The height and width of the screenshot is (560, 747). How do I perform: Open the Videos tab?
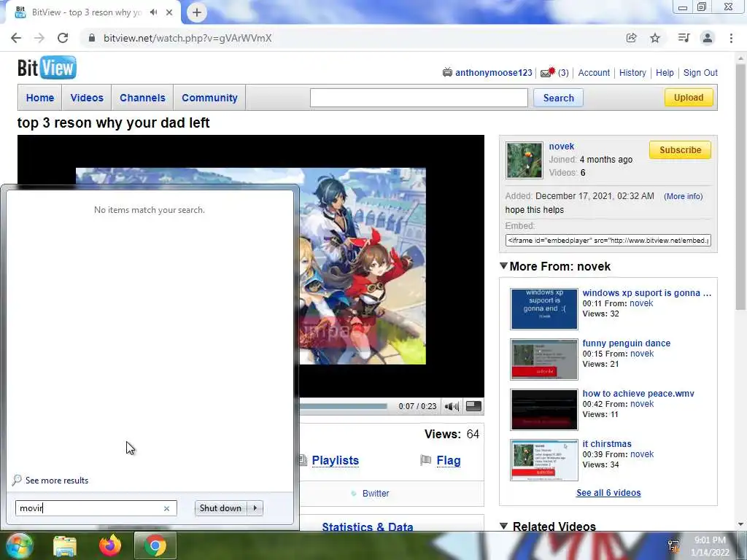[87, 98]
